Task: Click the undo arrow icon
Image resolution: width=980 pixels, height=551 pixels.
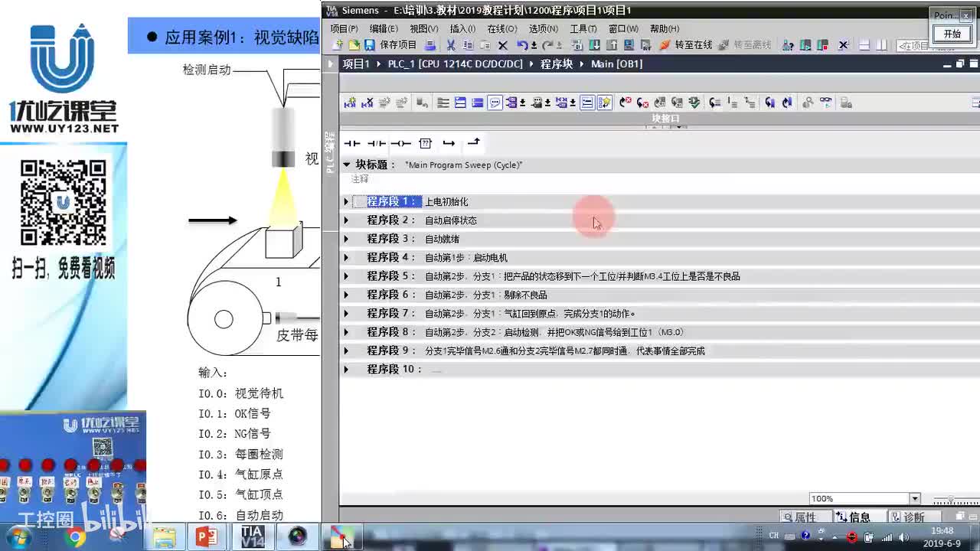Action: click(x=522, y=45)
